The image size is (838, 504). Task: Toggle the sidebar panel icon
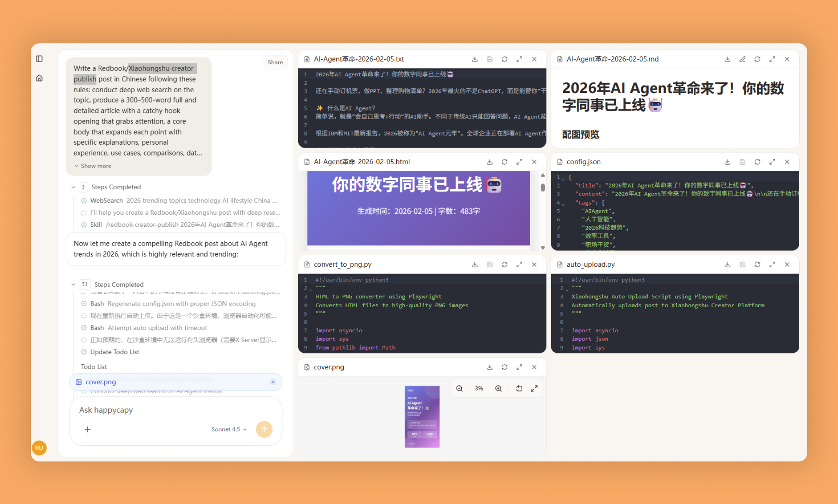point(39,59)
